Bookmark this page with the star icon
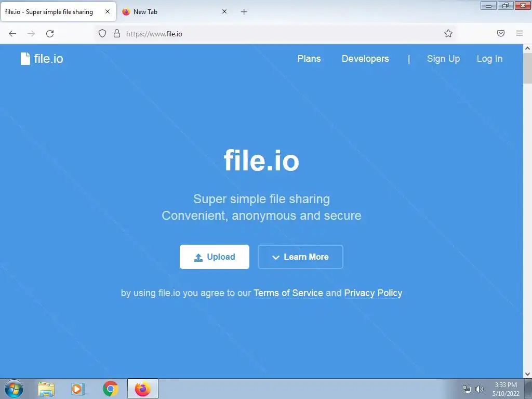This screenshot has width=532, height=399. (x=448, y=33)
